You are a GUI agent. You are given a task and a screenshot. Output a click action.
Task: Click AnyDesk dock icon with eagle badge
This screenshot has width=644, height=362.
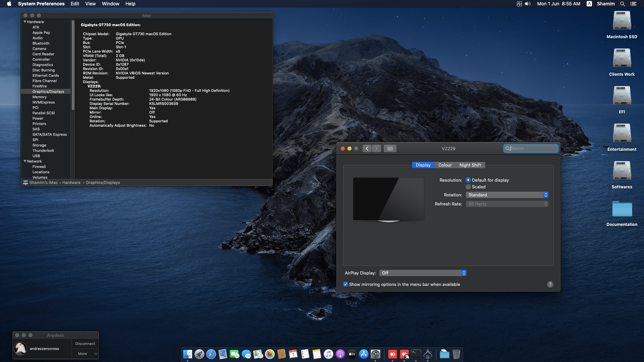pos(404,354)
